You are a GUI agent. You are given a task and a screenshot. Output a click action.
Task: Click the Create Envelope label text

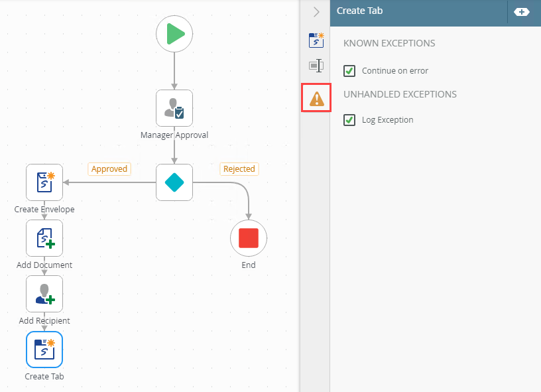pyautogui.click(x=44, y=210)
